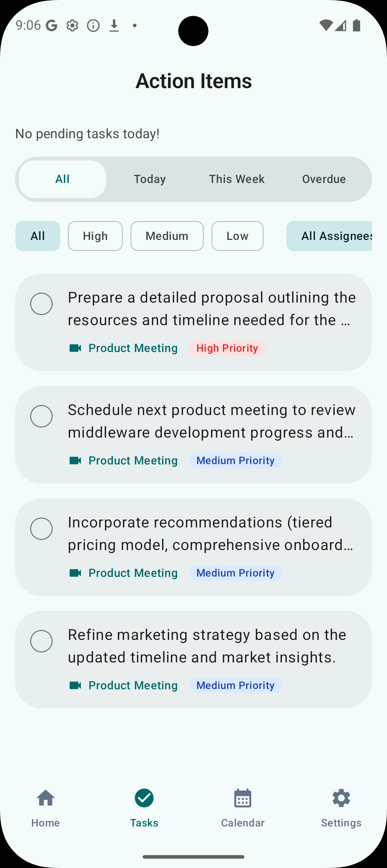387x868 pixels.
Task: Check off the schedule next product meeting task
Action: coord(41,416)
